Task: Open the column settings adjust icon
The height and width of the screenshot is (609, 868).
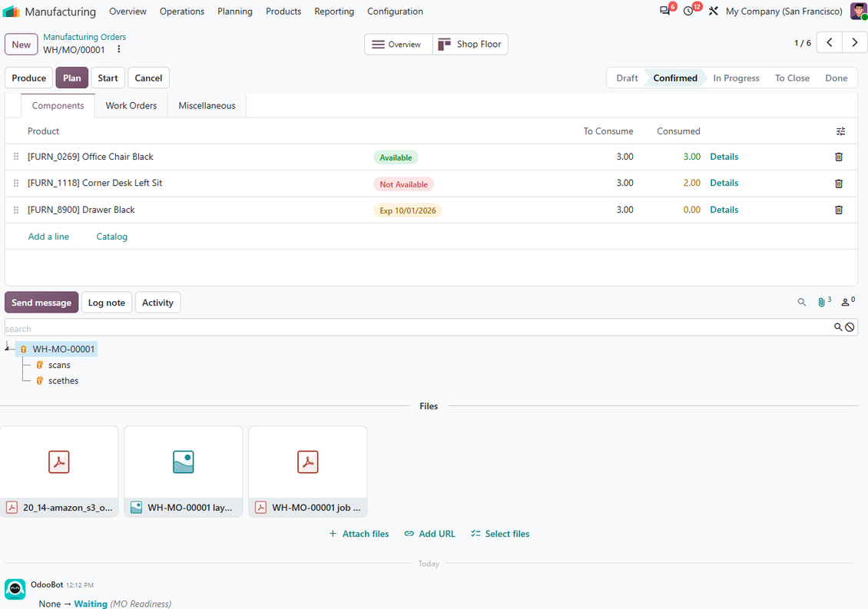Action: [840, 131]
